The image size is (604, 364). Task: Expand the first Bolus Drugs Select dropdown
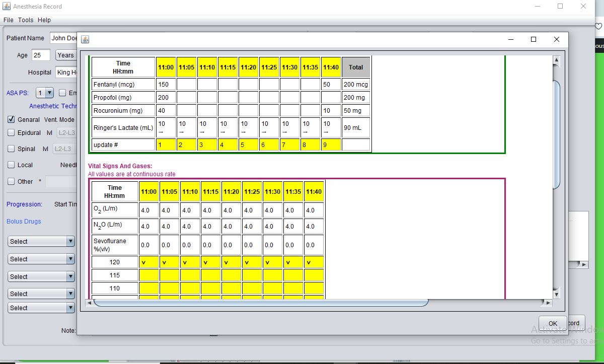pos(41,242)
